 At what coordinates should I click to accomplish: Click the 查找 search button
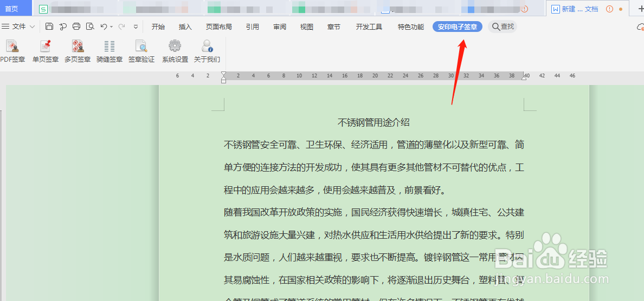click(503, 27)
